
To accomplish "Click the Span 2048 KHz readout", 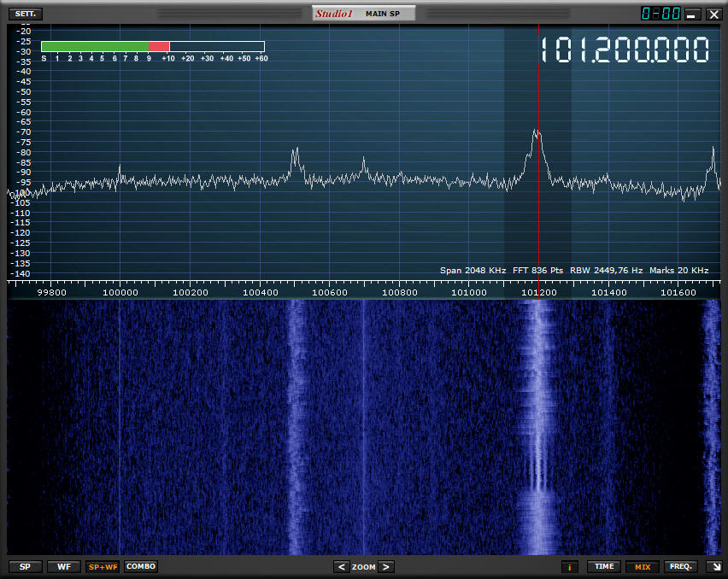I will click(x=473, y=271).
